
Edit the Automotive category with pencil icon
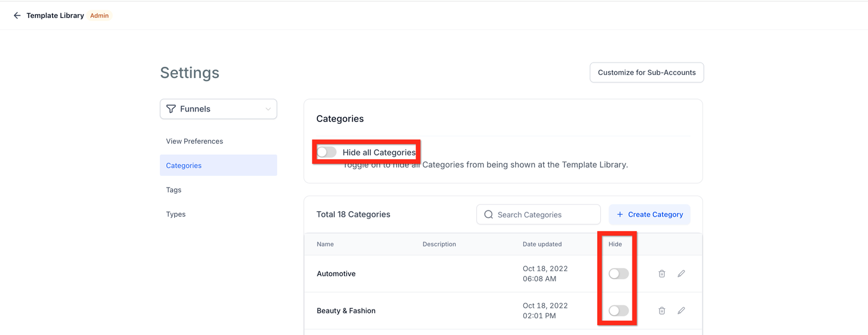(681, 274)
